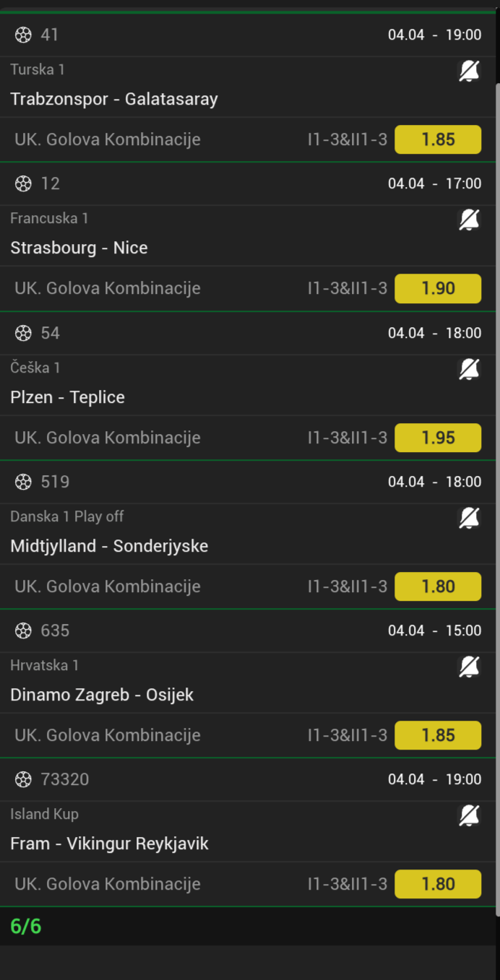Enable alerts for Midtjylland - Sonderjyske match

pos(469,518)
